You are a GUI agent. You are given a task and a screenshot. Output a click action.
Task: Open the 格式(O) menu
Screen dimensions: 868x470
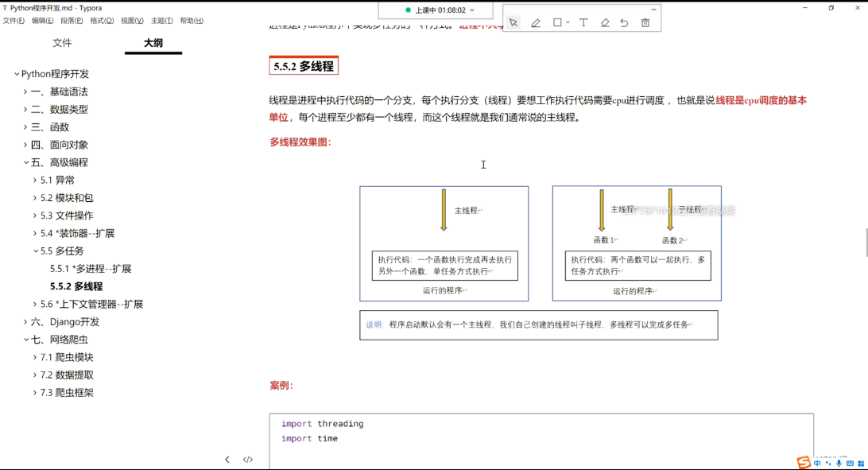point(102,21)
